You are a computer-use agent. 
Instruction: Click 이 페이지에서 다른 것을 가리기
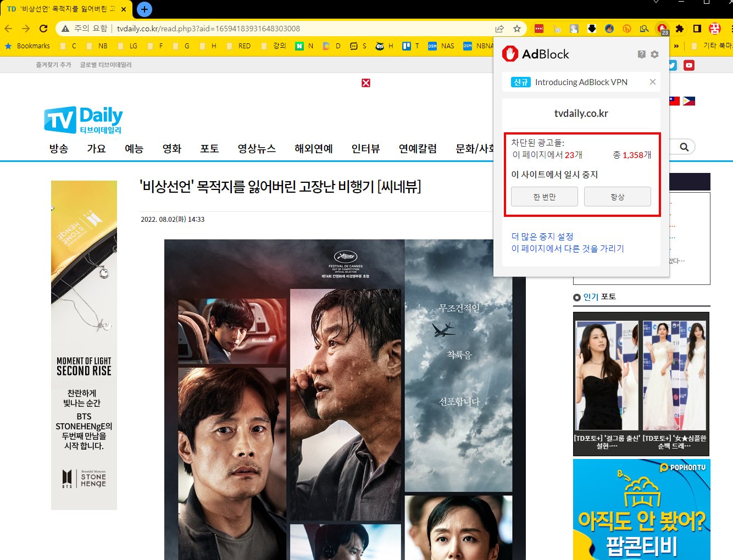pyautogui.click(x=568, y=249)
